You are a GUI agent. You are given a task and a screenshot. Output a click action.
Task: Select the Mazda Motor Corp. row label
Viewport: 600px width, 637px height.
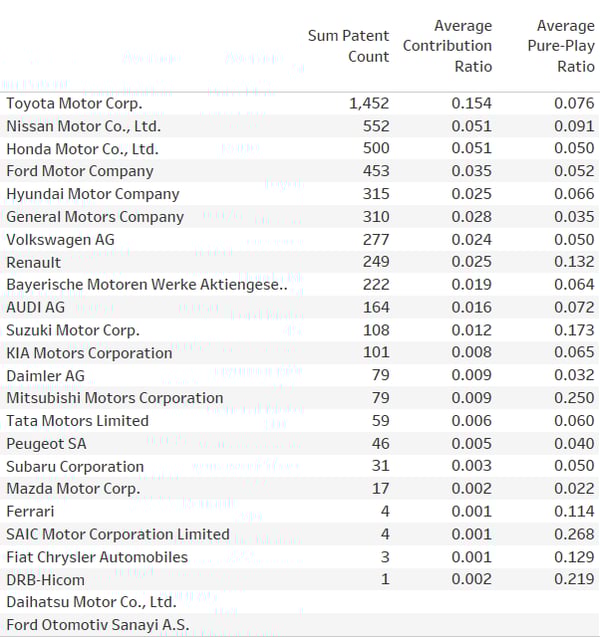(73, 488)
